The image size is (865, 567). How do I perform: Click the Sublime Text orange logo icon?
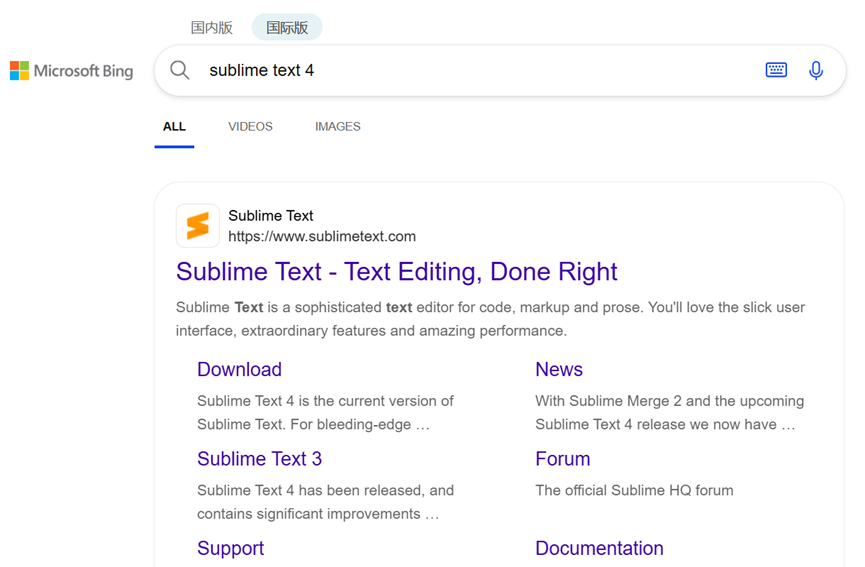click(197, 226)
